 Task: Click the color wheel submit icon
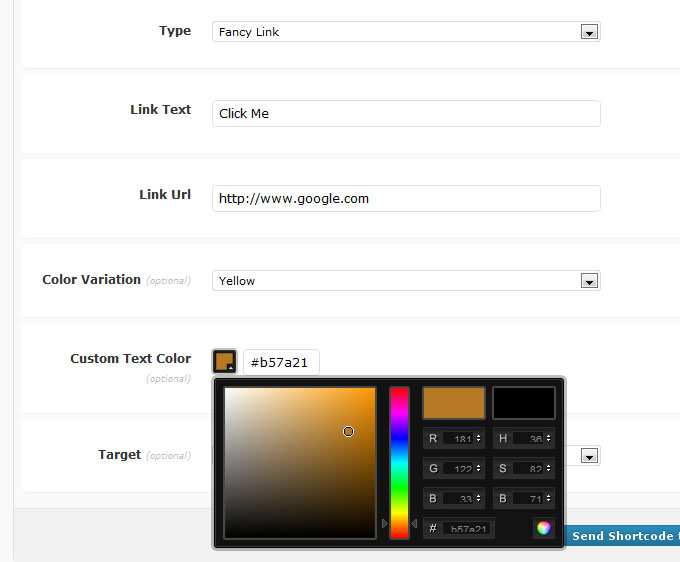[x=543, y=528]
